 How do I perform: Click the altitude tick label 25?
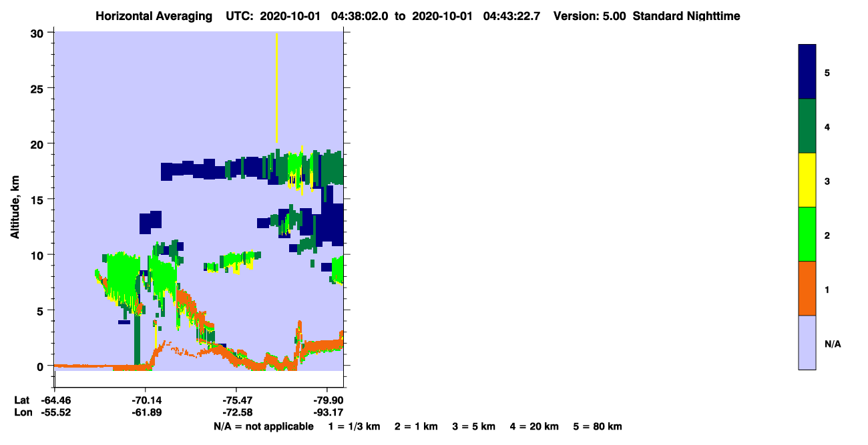point(39,88)
